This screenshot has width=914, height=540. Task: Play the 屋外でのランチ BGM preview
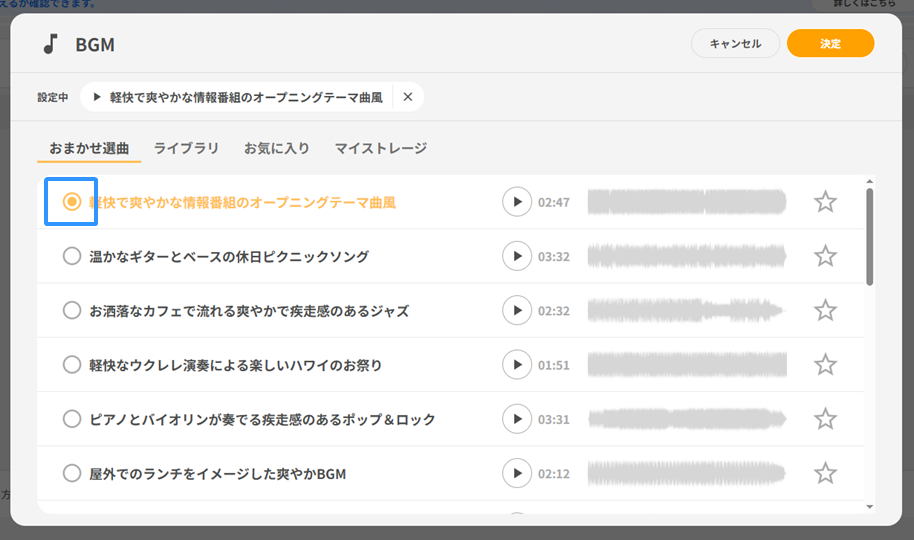(x=516, y=473)
